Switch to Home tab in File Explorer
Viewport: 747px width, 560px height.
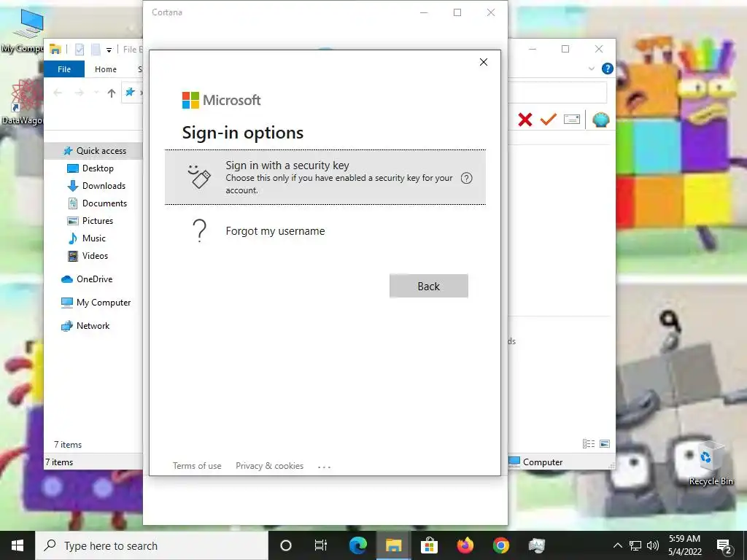105,69
